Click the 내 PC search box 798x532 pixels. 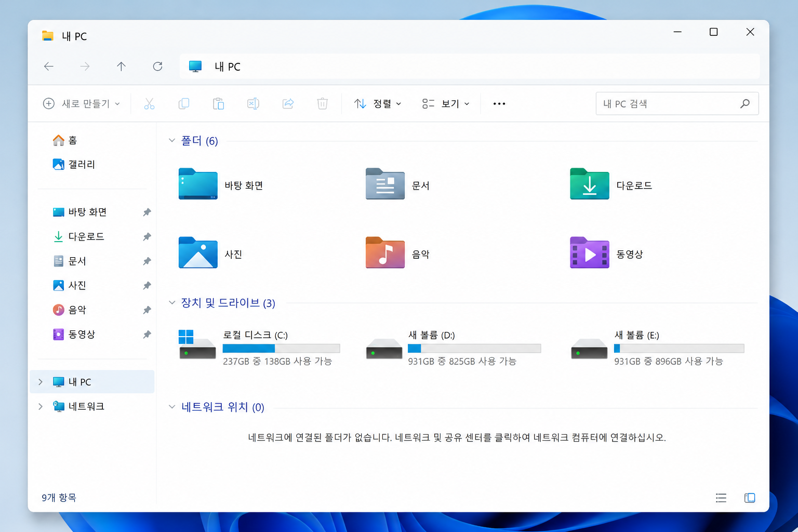coord(677,103)
